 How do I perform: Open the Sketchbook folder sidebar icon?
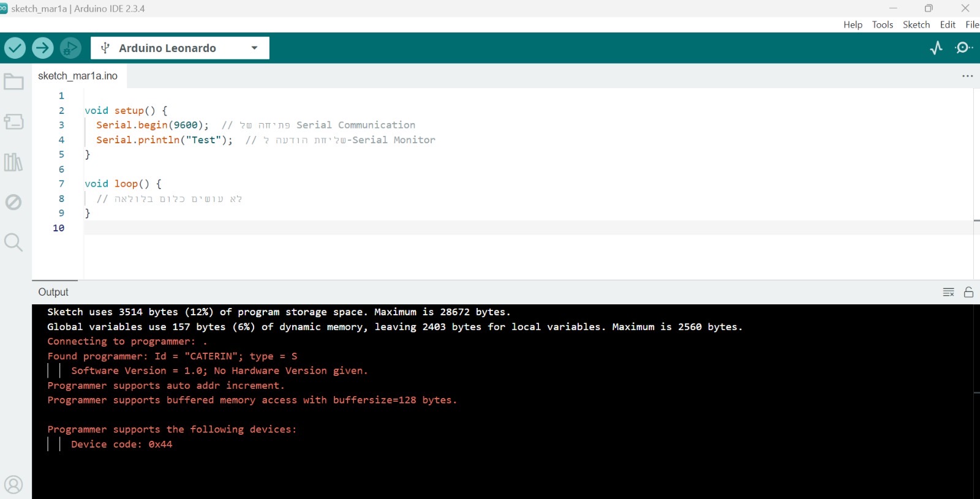13,81
